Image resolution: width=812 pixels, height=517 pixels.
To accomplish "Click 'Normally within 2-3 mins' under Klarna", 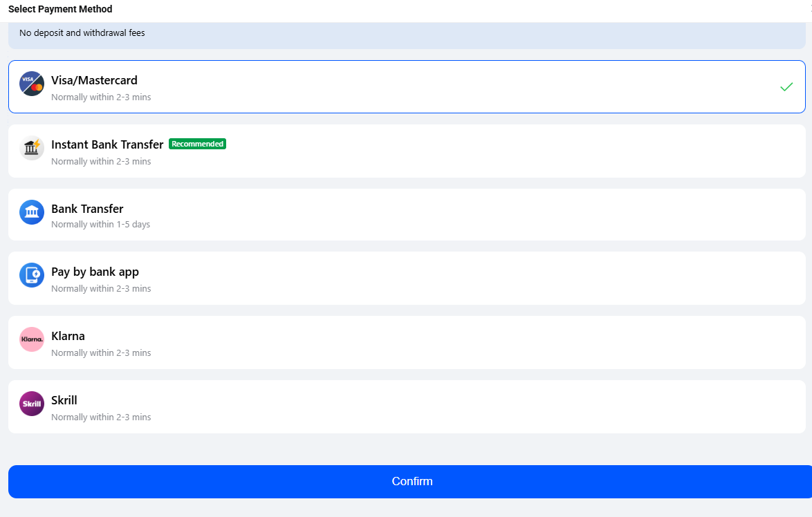I will pyautogui.click(x=101, y=353).
